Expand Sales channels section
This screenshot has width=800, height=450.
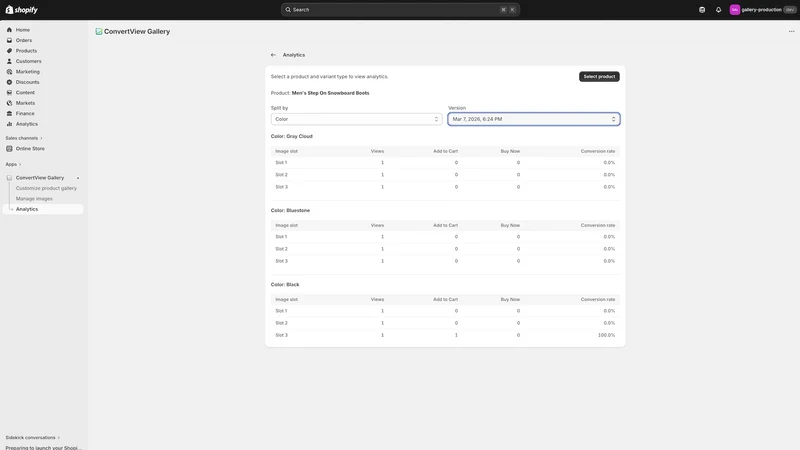(x=24, y=138)
